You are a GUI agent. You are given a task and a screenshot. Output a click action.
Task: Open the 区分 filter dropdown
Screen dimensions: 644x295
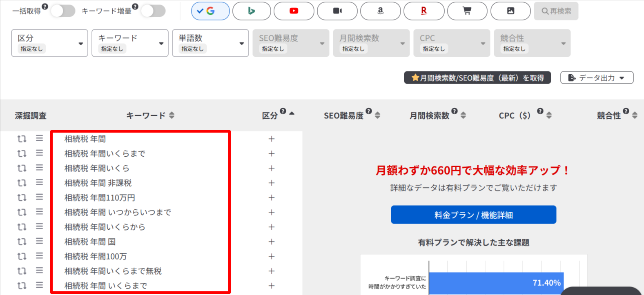(x=49, y=43)
